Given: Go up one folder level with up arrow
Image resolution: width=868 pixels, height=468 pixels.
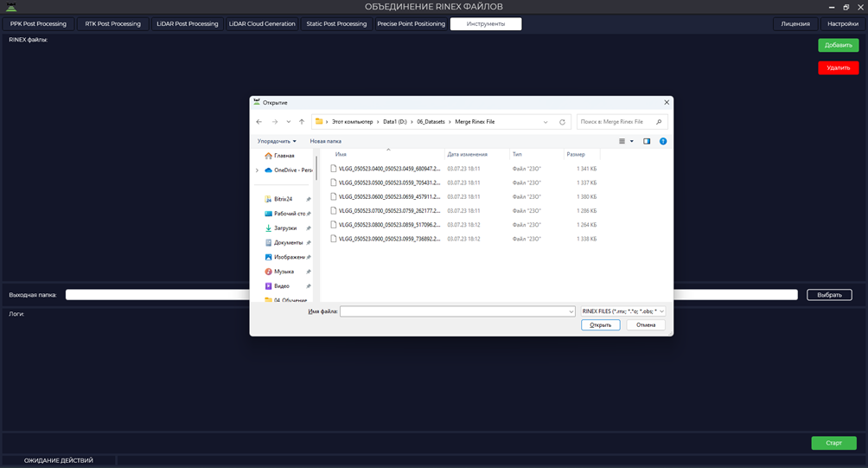Looking at the screenshot, I should [302, 122].
